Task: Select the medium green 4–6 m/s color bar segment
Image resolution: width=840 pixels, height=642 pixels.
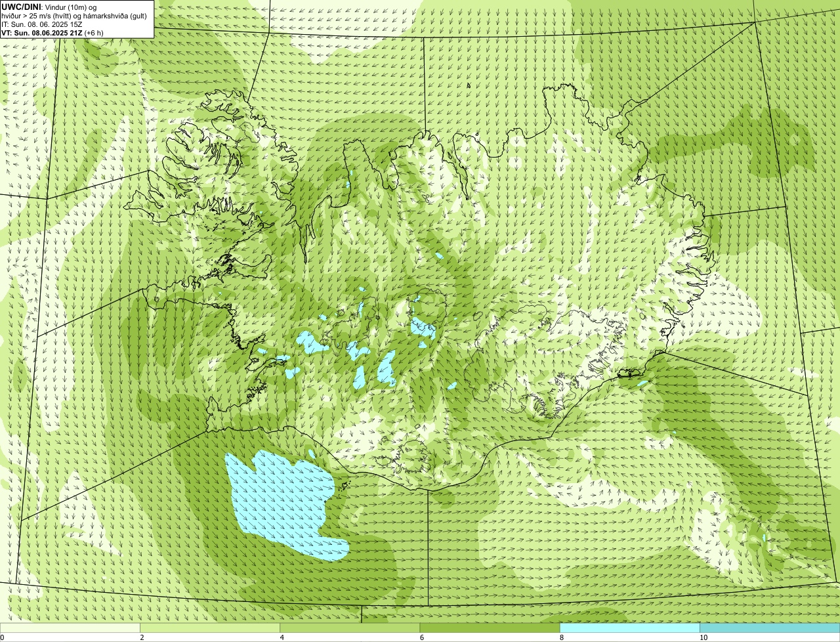Action: pos(350,628)
